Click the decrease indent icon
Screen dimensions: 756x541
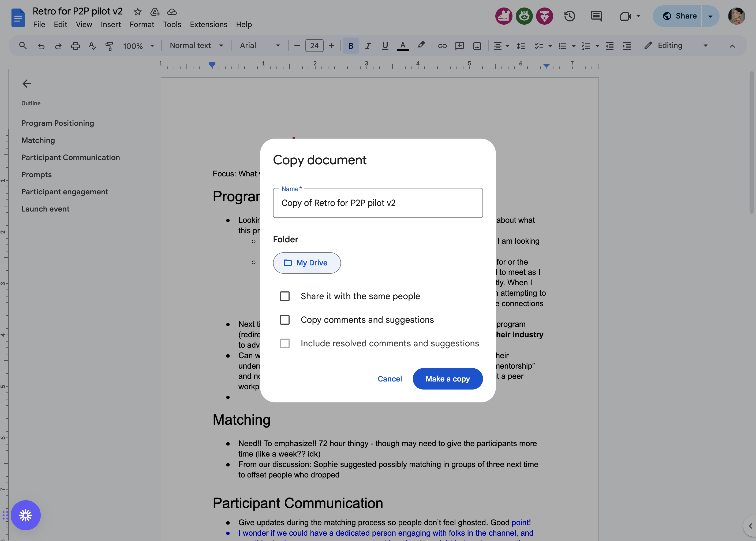[x=609, y=46]
